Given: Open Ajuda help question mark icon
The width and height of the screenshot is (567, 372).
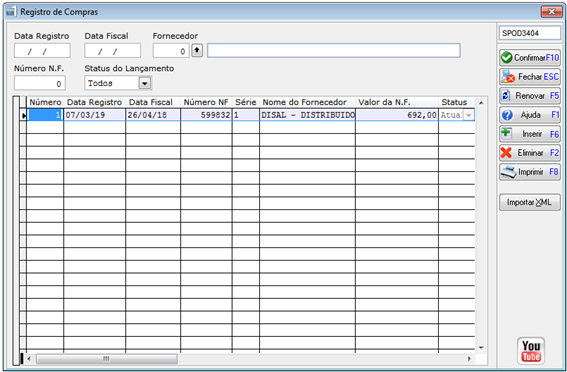Looking at the screenshot, I should [x=507, y=115].
